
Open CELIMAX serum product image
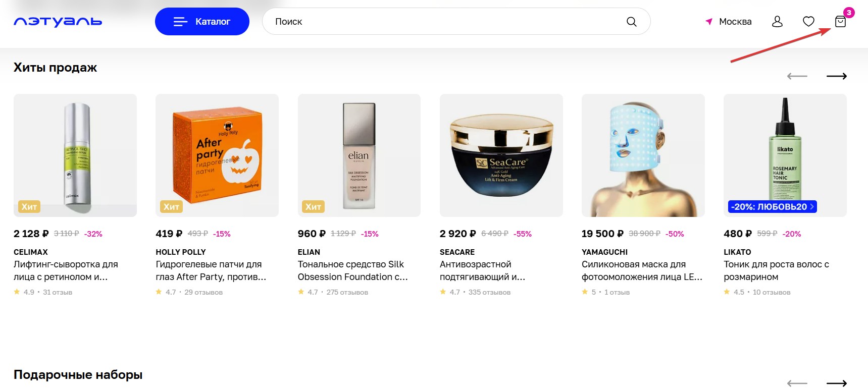click(x=75, y=155)
